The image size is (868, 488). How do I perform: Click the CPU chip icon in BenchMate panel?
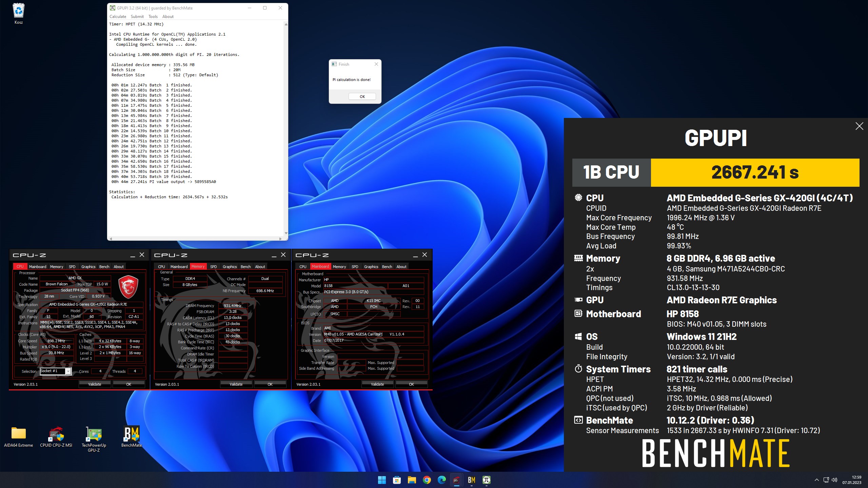click(578, 198)
